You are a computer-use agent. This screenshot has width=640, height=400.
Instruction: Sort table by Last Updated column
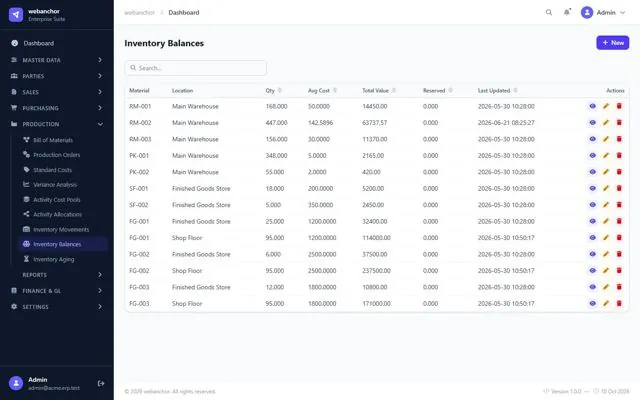498,90
